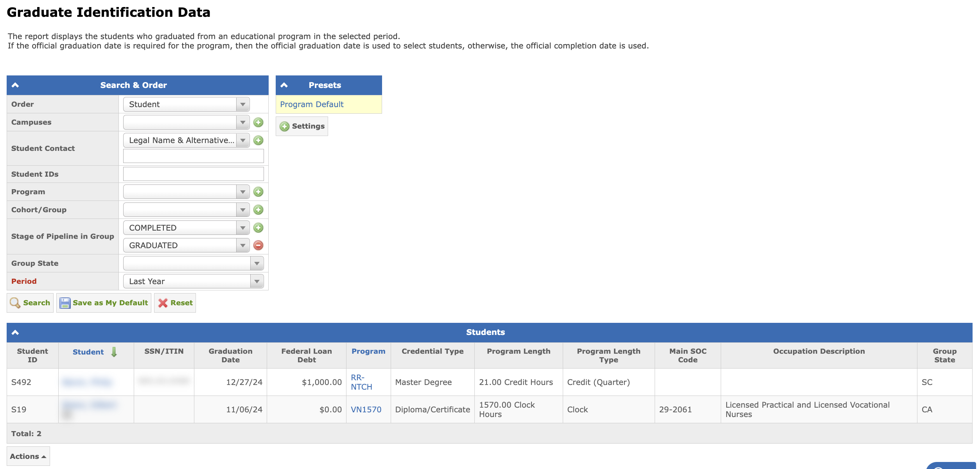The width and height of the screenshot is (980, 469).
Task: Click green plus next to COMPLETED stage
Action: tap(258, 228)
